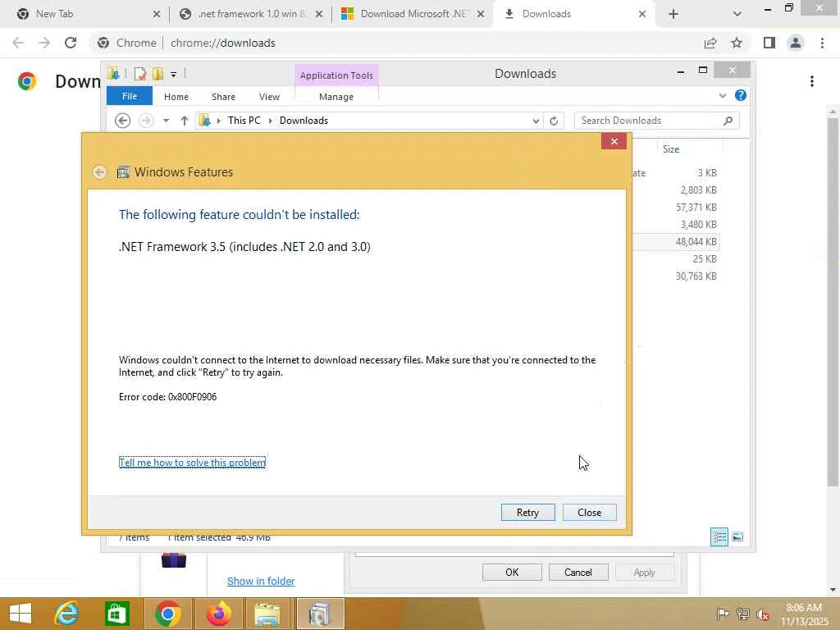Click OK in the properties dialog behind
Screen dimensions: 840x630
tap(512, 572)
